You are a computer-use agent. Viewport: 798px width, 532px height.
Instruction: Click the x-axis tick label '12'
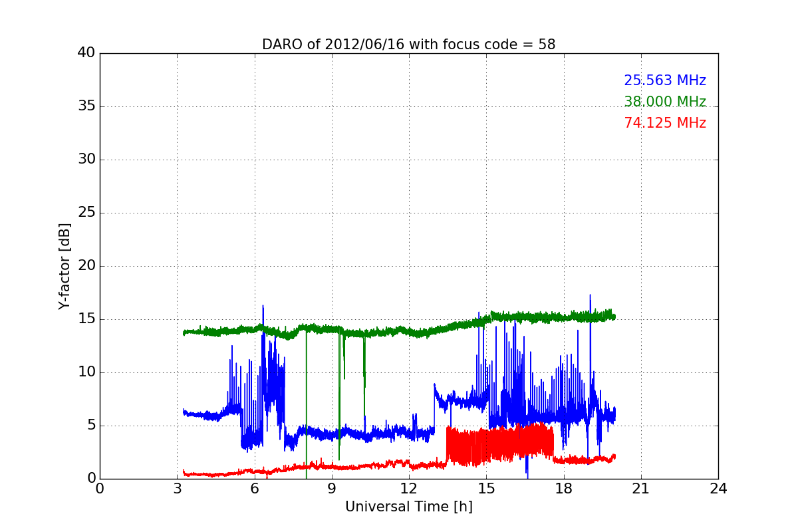click(409, 489)
